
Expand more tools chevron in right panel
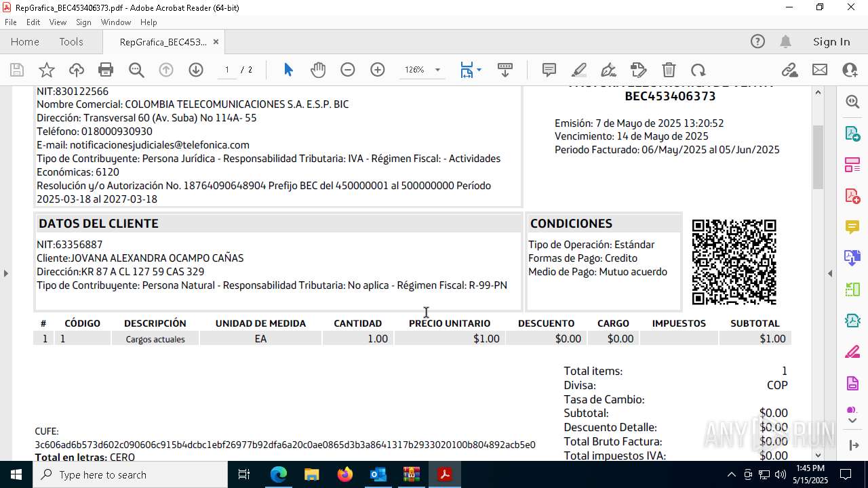[x=852, y=421]
